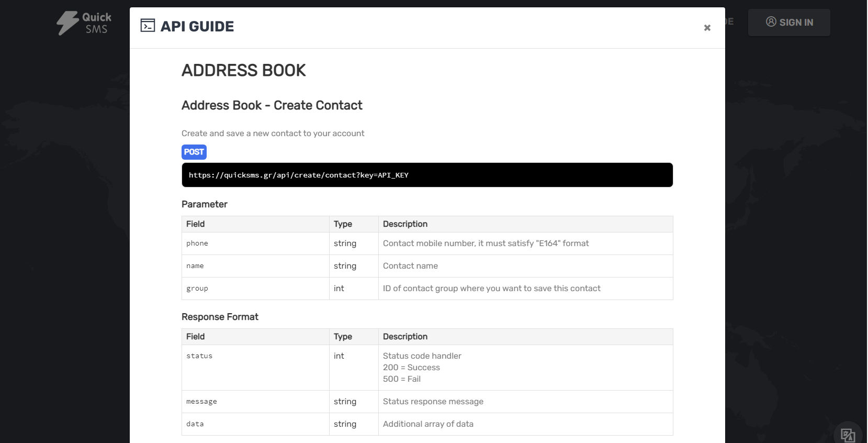Click 'Additional array of data' description

click(x=428, y=424)
